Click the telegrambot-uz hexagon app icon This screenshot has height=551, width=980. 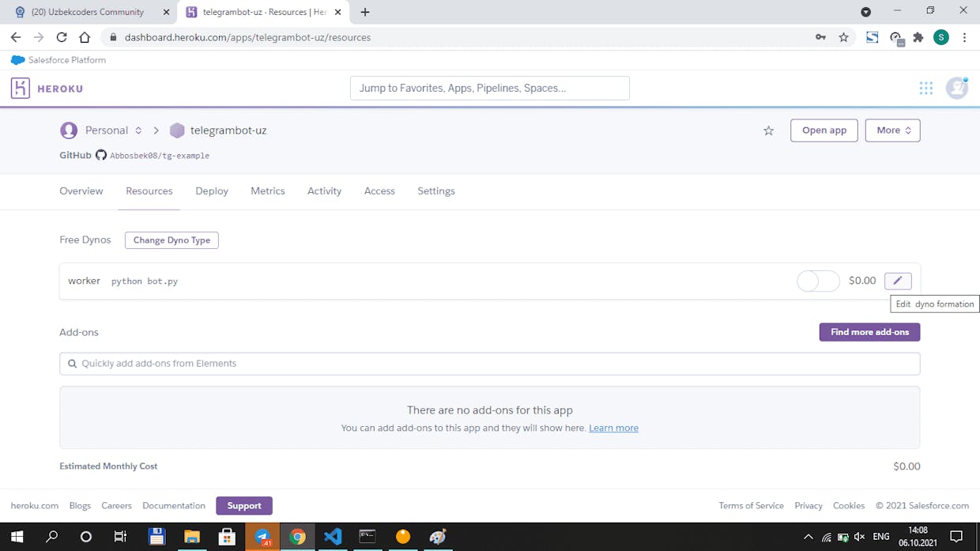(177, 130)
